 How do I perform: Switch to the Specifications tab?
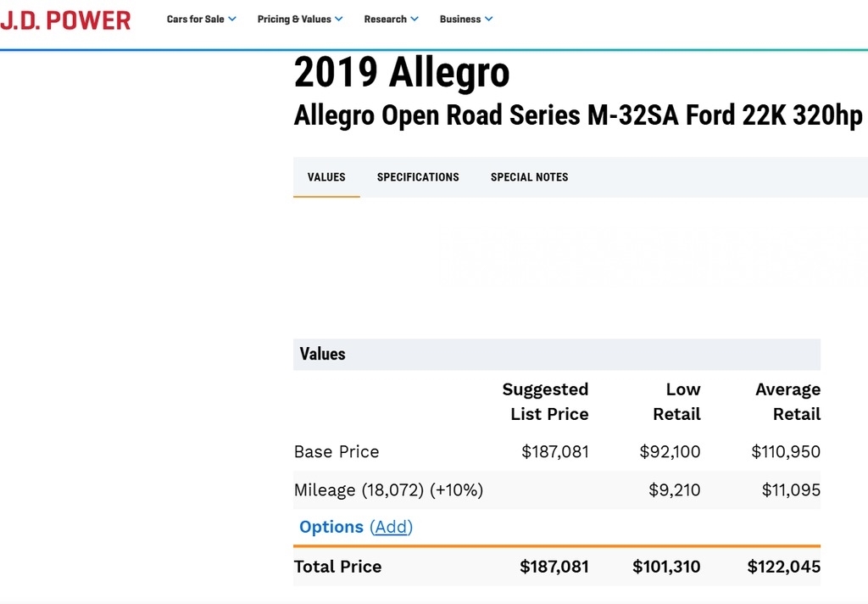418,177
